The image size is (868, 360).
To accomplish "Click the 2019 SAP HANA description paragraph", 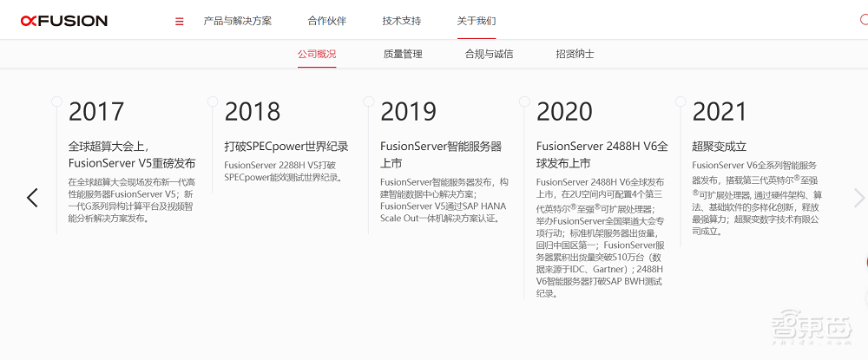I will click(444, 200).
